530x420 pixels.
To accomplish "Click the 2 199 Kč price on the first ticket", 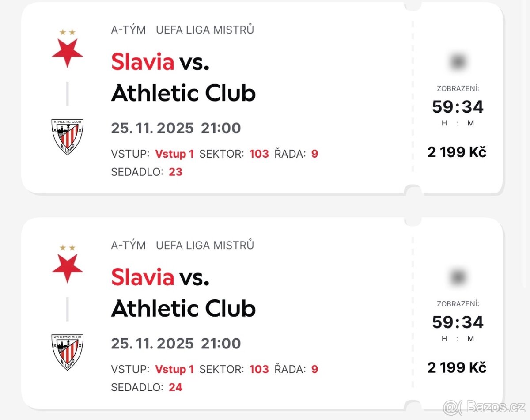I will pyautogui.click(x=456, y=152).
